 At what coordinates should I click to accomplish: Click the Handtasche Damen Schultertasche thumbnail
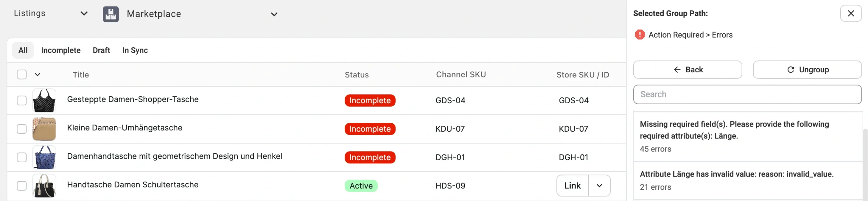pos(44,186)
